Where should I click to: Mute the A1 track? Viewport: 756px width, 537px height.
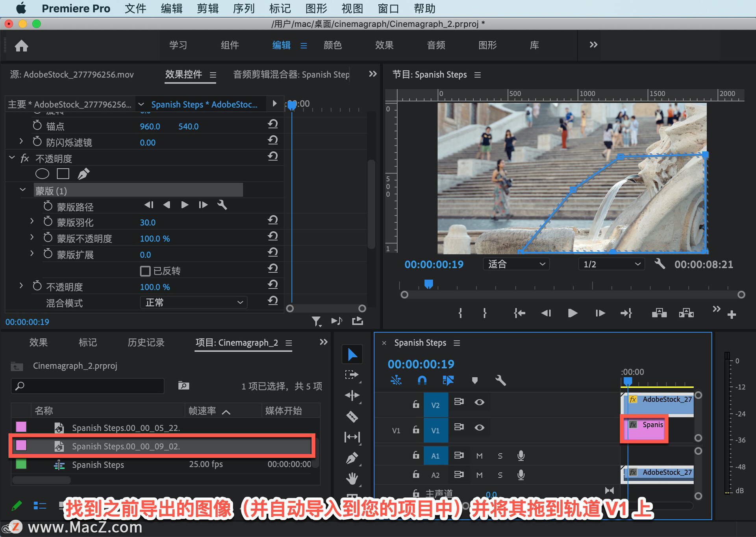pyautogui.click(x=479, y=456)
